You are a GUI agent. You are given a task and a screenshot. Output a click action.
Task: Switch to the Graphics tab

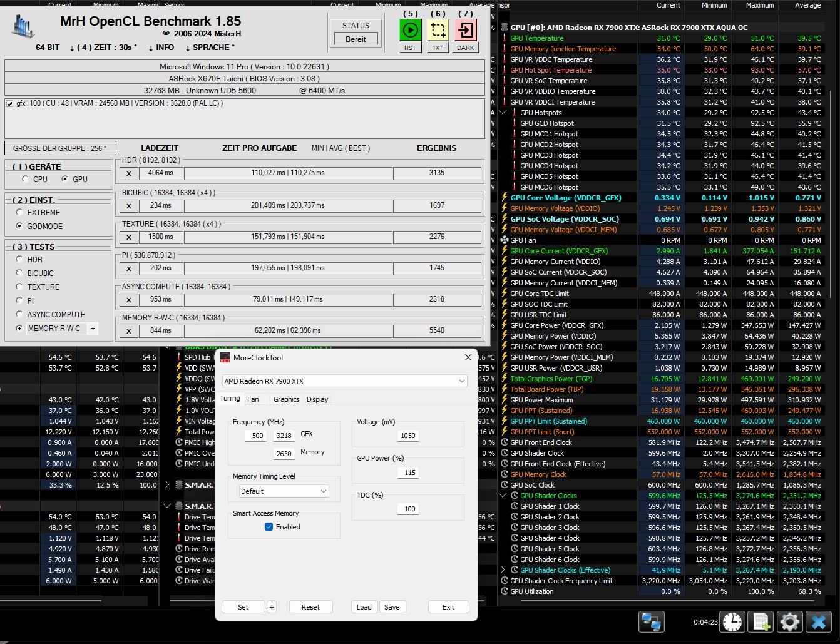click(287, 399)
